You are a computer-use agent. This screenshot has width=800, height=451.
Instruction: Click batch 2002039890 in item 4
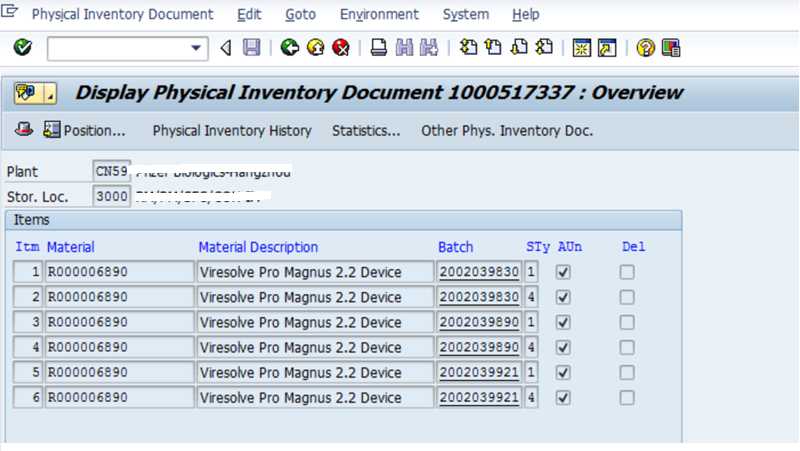pyautogui.click(x=479, y=347)
